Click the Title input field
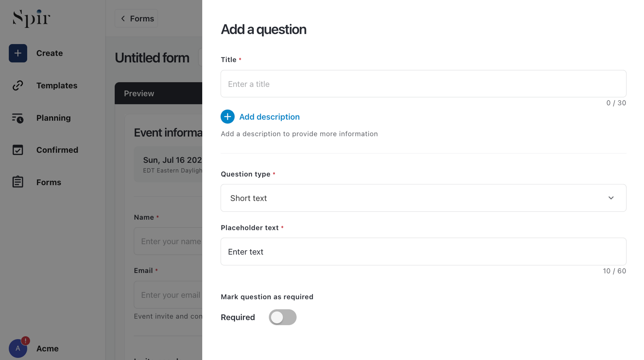The image size is (644, 360). coord(423,84)
